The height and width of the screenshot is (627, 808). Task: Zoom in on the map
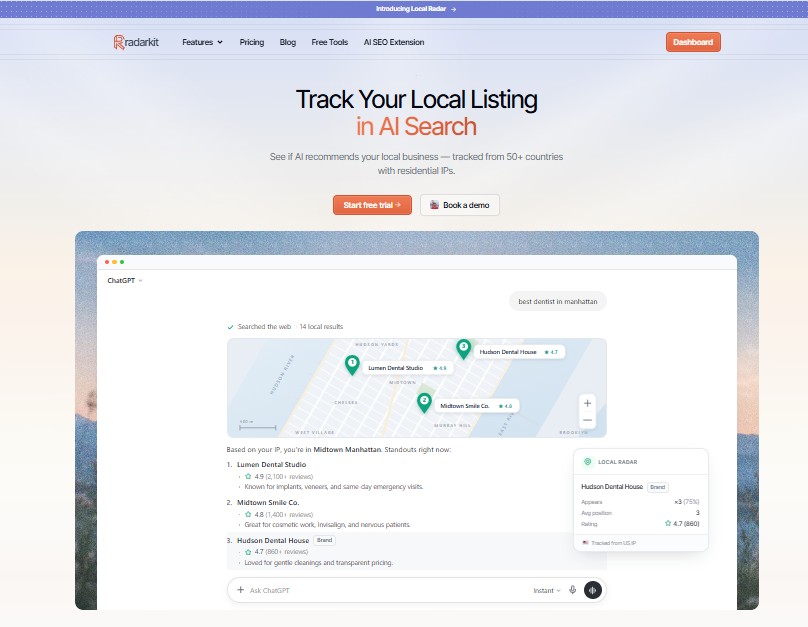pyautogui.click(x=587, y=403)
